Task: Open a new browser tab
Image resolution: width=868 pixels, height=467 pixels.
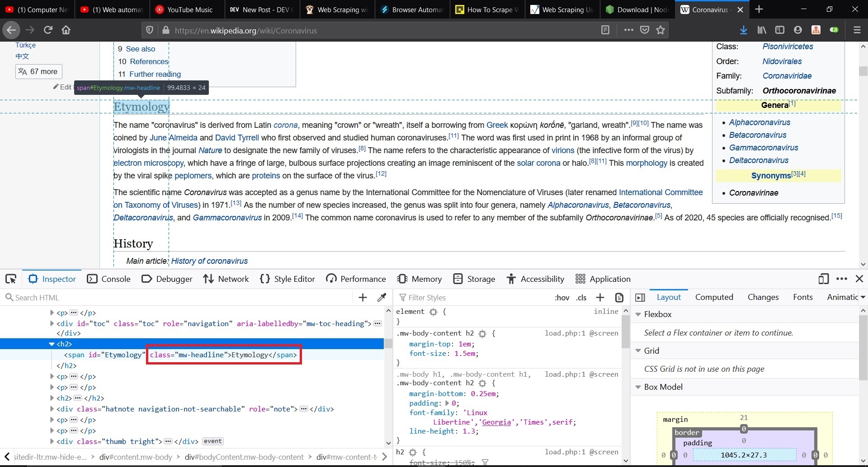Action: point(759,9)
